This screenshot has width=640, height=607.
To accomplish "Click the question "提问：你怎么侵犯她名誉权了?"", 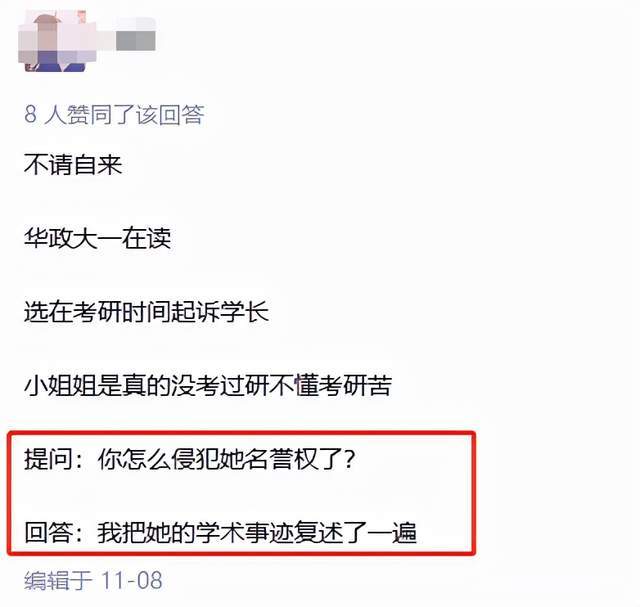I will click(189, 459).
